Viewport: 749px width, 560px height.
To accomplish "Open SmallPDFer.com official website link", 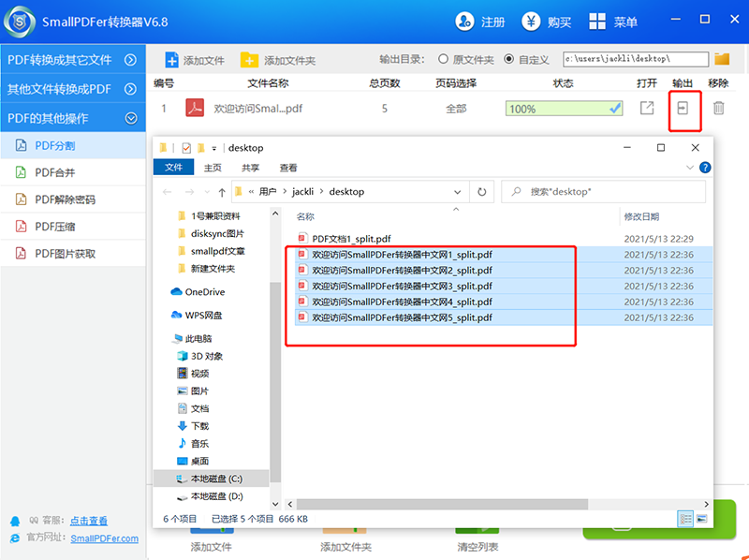I will pyautogui.click(x=105, y=538).
